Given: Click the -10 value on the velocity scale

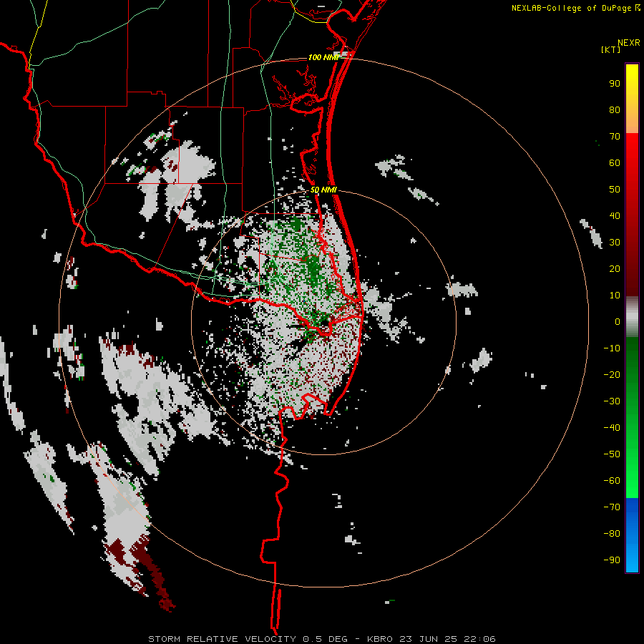Looking at the screenshot, I should (612, 348).
